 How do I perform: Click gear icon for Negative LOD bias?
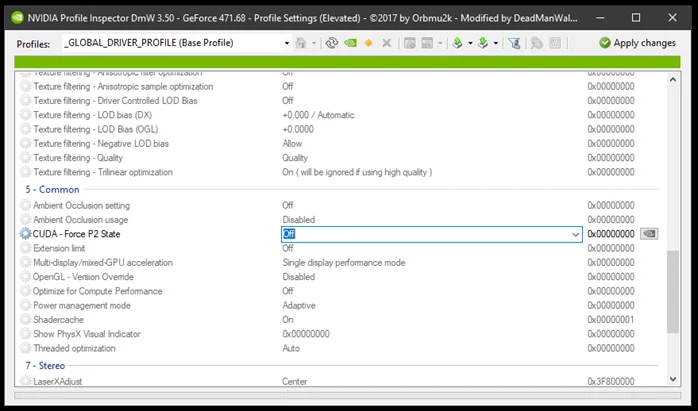[x=25, y=143]
